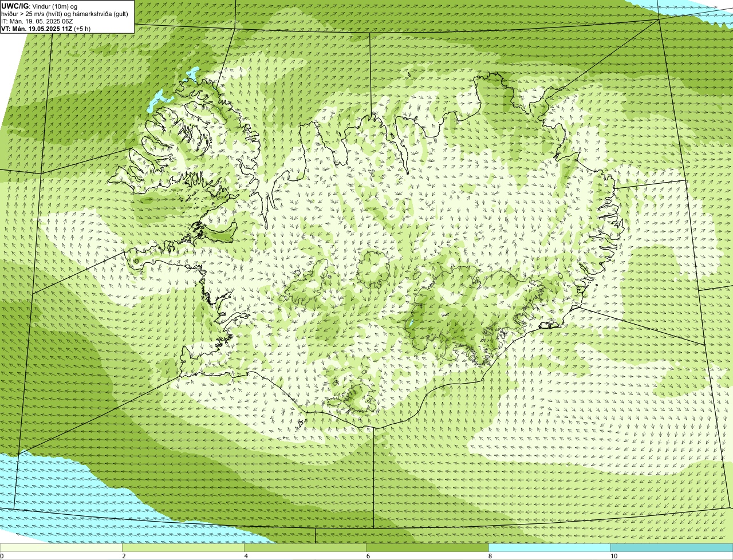Click the 'UWC/IG: Vindur (10m) og' title line
The image size is (733, 560).
click(40, 6)
